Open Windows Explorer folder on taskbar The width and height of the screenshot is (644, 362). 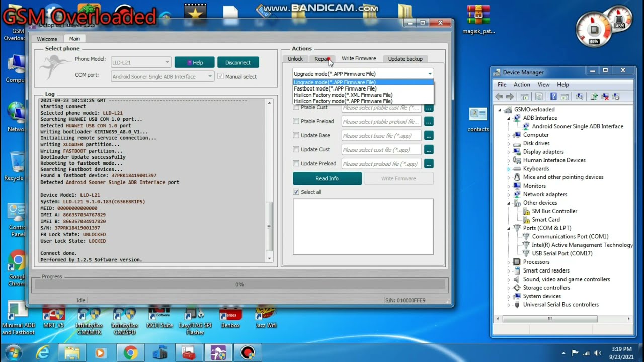(x=72, y=353)
